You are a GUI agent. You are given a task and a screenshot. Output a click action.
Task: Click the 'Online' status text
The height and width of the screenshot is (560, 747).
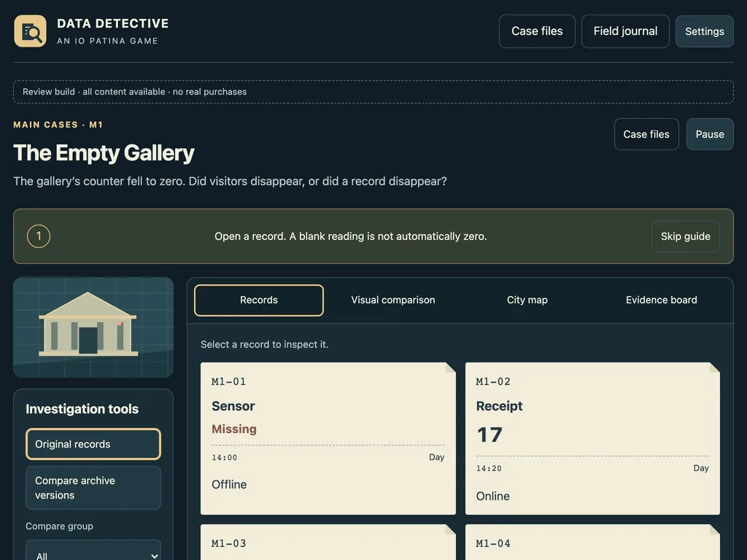(x=492, y=496)
